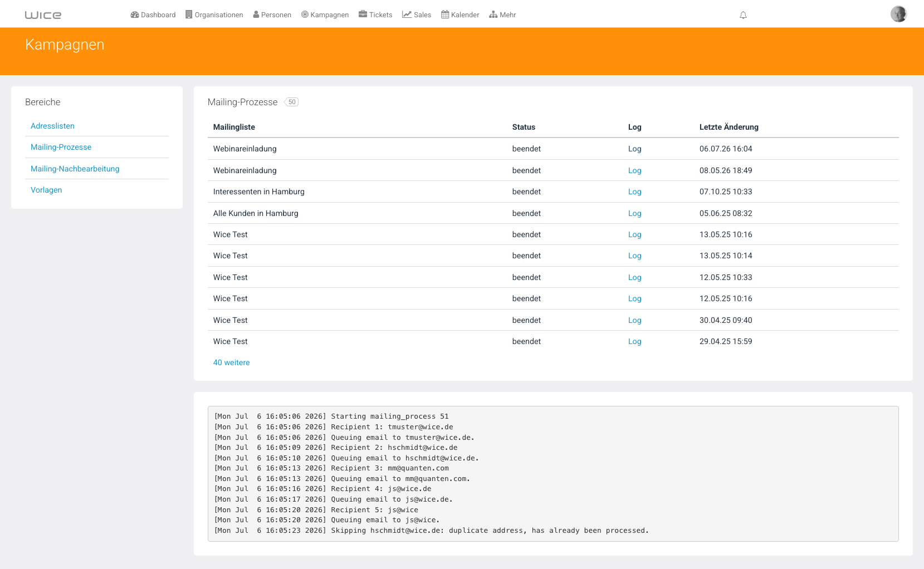The height and width of the screenshot is (569, 924).
Task: View Log of 29.04.25 15:59 Wice Test
Action: (x=634, y=341)
